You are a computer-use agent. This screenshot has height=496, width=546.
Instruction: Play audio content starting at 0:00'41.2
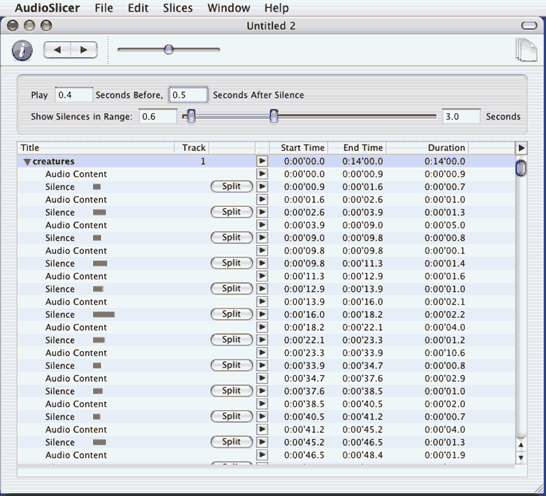pos(262,429)
